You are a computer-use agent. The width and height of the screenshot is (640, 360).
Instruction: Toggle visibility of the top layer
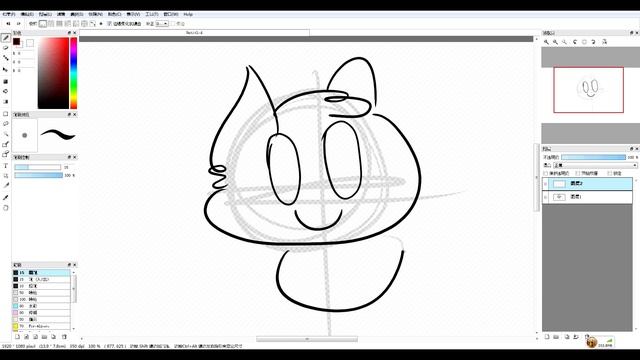(x=546, y=184)
